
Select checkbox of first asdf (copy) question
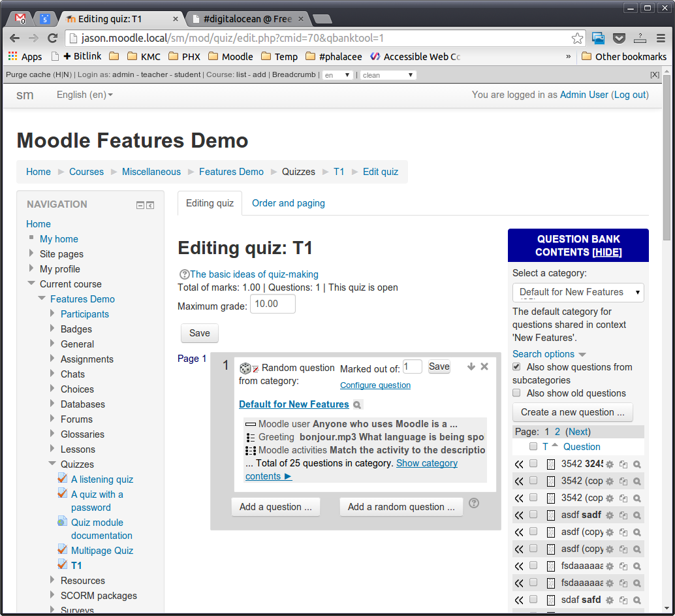pyautogui.click(x=533, y=531)
